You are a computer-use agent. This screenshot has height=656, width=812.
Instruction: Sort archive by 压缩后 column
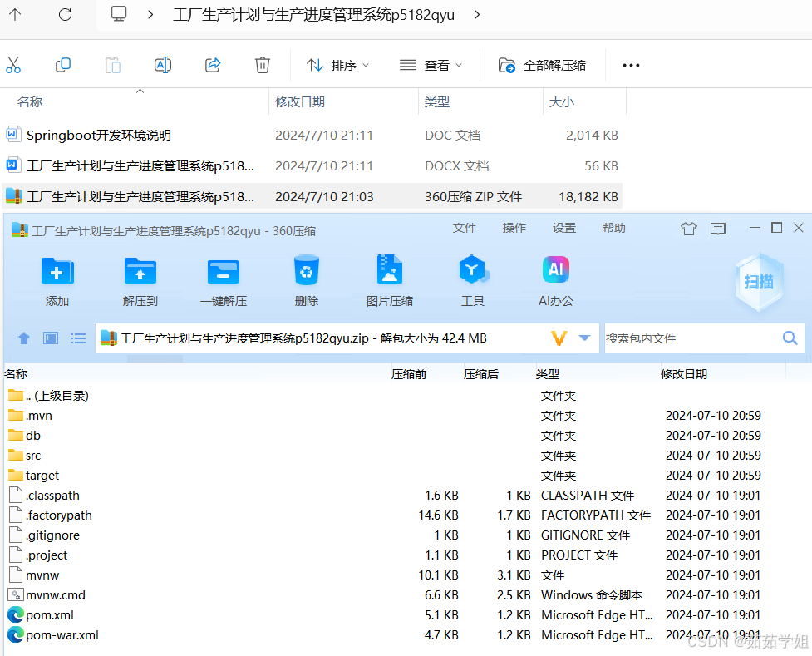(481, 374)
